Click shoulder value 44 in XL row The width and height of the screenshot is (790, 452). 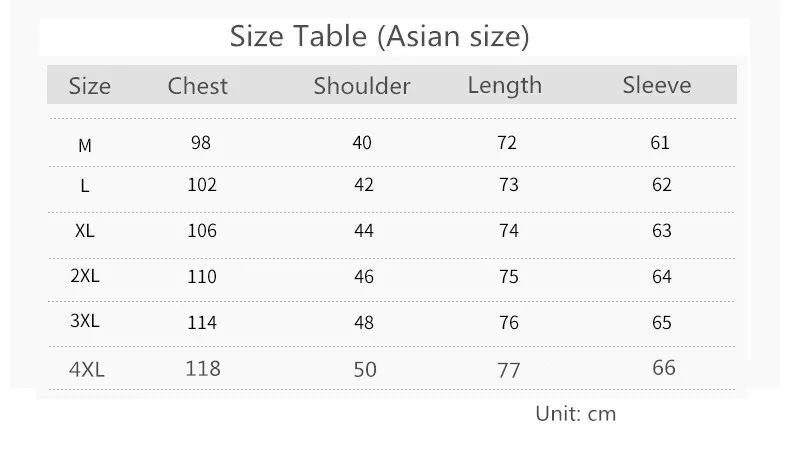pos(364,231)
